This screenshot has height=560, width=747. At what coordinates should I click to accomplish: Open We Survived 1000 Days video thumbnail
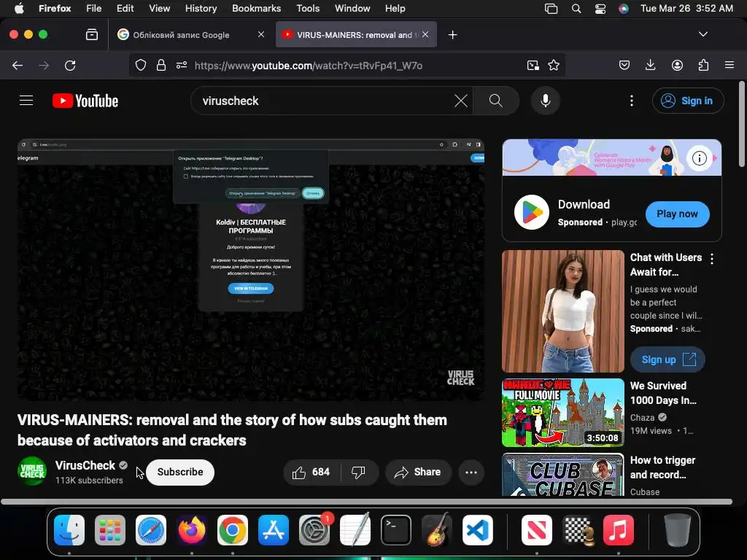tap(562, 413)
